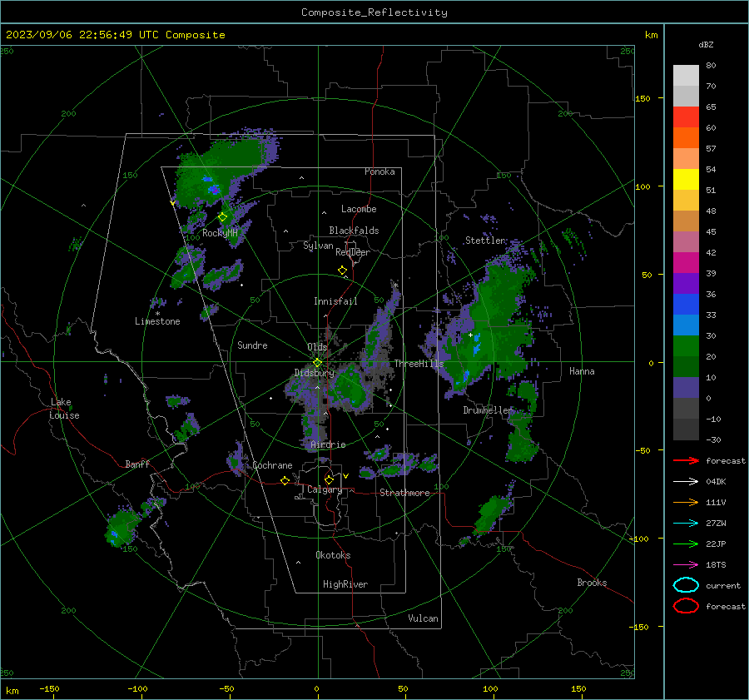This screenshot has height=700, width=749.
Task: Click the asterisk marker above Limestone
Action: click(157, 314)
